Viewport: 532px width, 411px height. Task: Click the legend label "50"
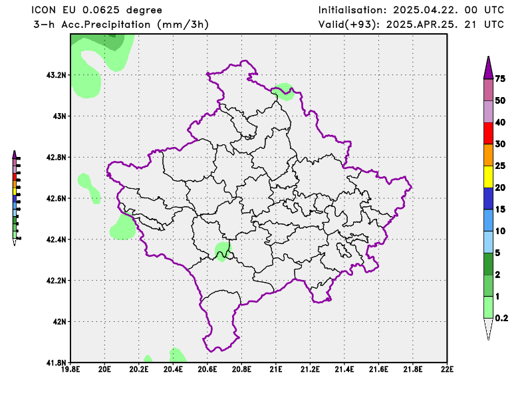click(500, 100)
